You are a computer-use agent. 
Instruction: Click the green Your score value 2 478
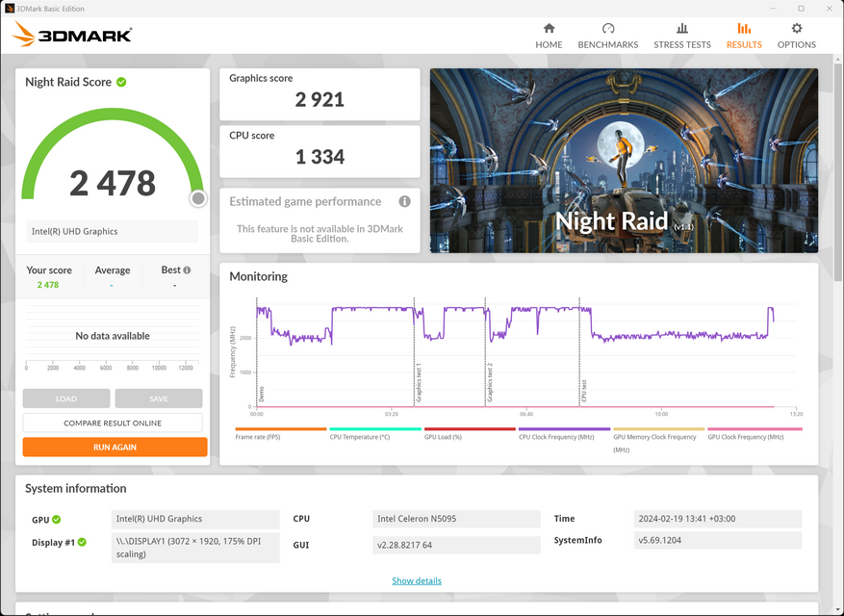(48, 285)
